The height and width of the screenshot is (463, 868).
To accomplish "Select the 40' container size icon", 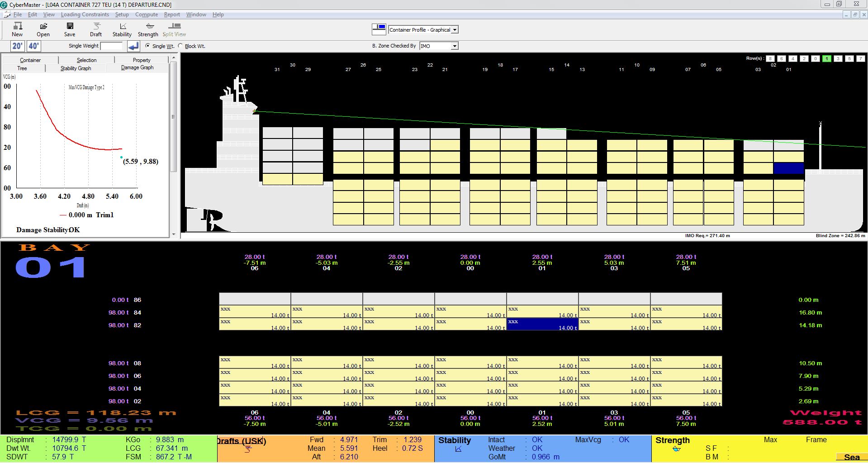I will (33, 46).
